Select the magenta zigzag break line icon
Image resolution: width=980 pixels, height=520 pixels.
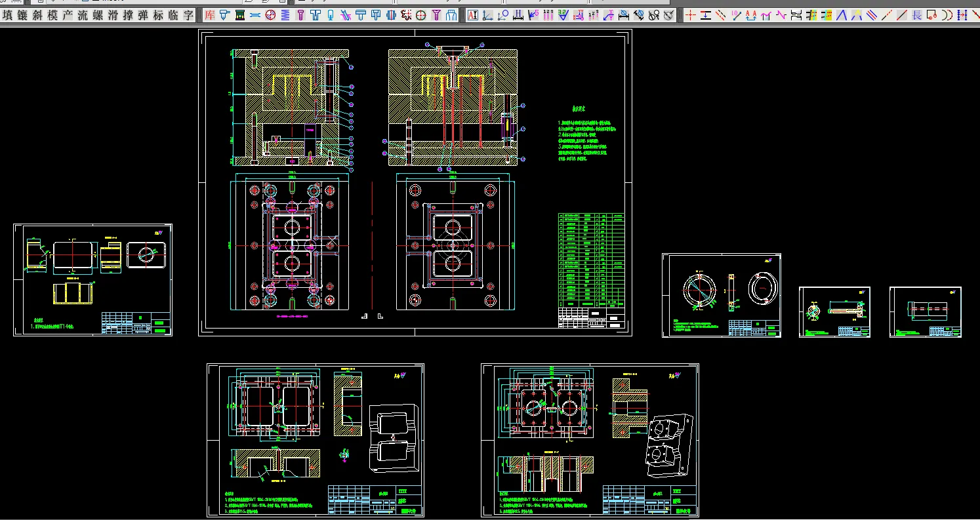click(781, 15)
